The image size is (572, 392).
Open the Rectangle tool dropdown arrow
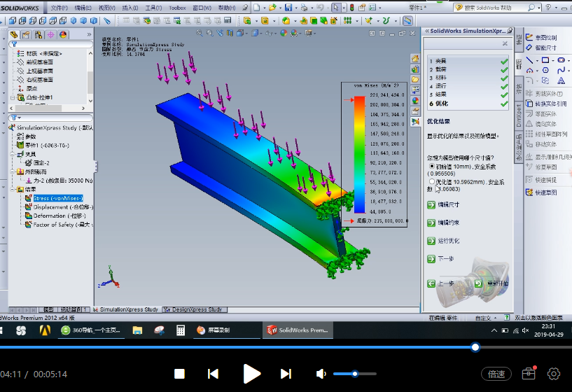pyautogui.click(x=553, y=60)
